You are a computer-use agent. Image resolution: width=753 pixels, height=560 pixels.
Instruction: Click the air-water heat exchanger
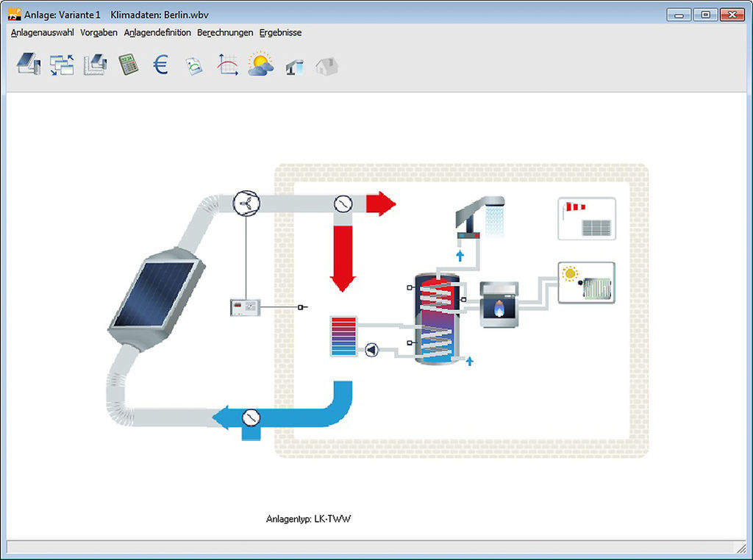343,337
